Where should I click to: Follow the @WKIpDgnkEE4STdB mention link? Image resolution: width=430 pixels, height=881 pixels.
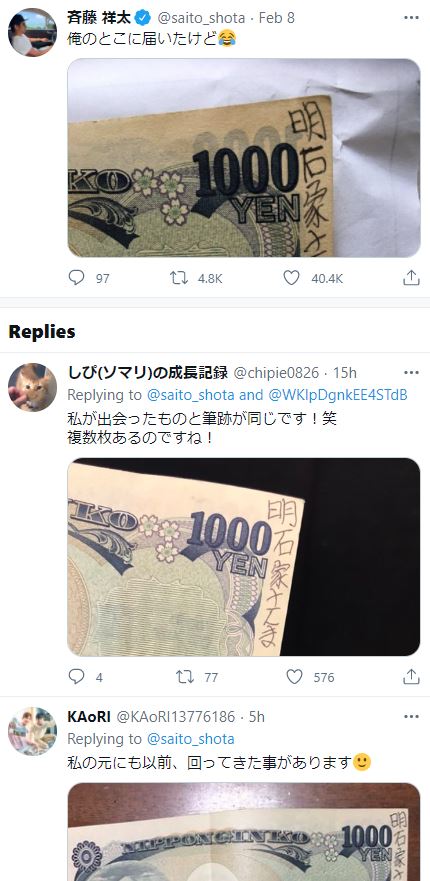(x=339, y=395)
